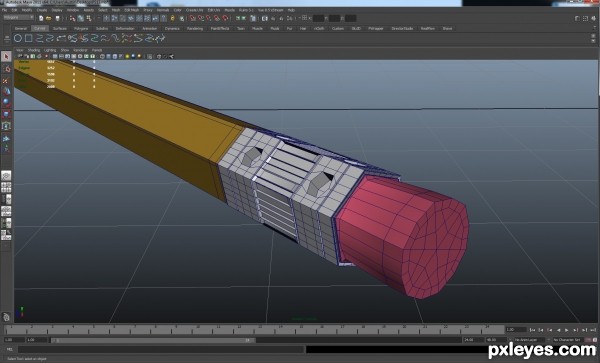The height and width of the screenshot is (363, 600).
Task: Select by hierarchy mode icon
Action: [72, 18]
